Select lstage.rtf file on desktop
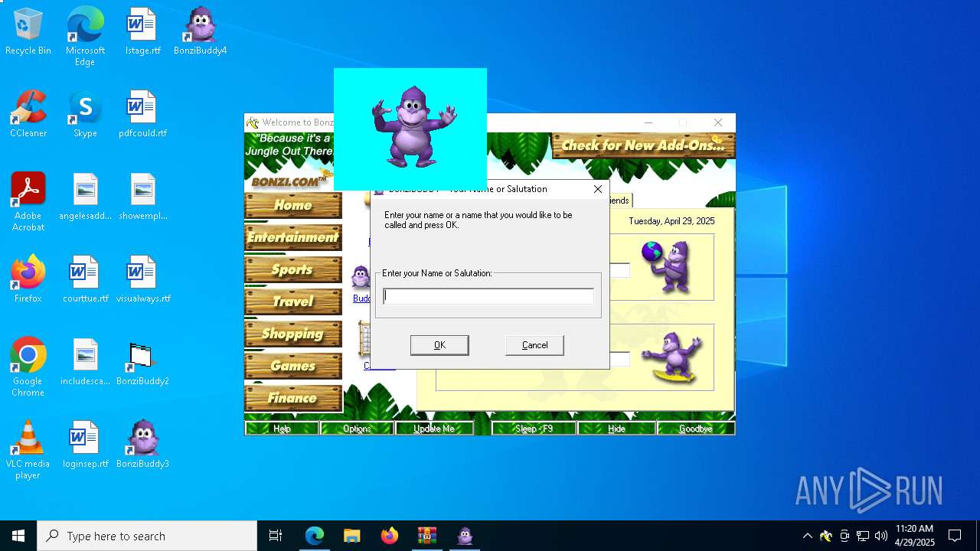 (142, 32)
